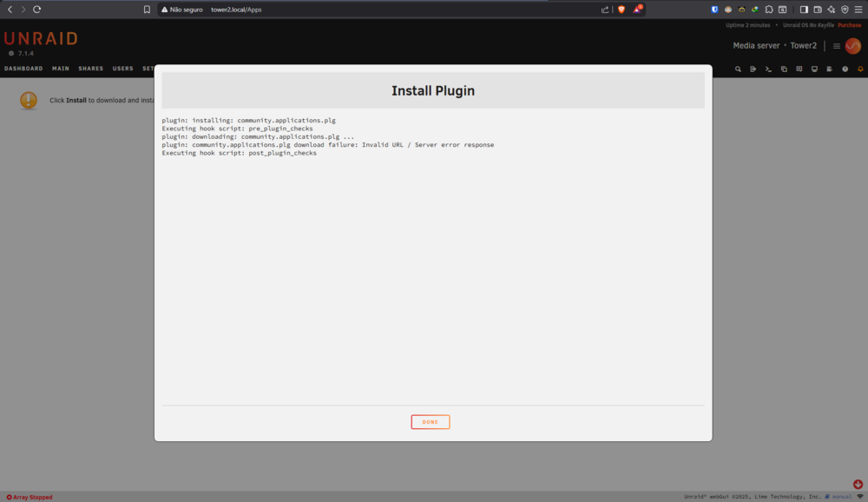Screen dimensions: 868x502
Task: Click the orange Unraid avatar circle
Action: (853, 46)
